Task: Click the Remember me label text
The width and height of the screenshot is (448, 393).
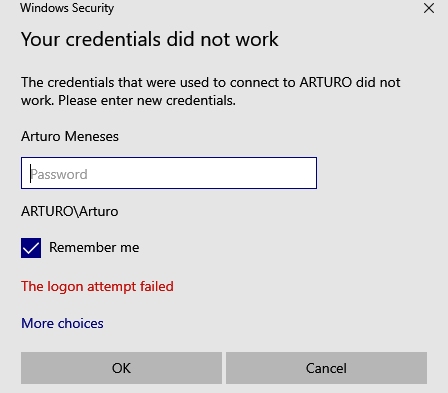Action: point(94,247)
